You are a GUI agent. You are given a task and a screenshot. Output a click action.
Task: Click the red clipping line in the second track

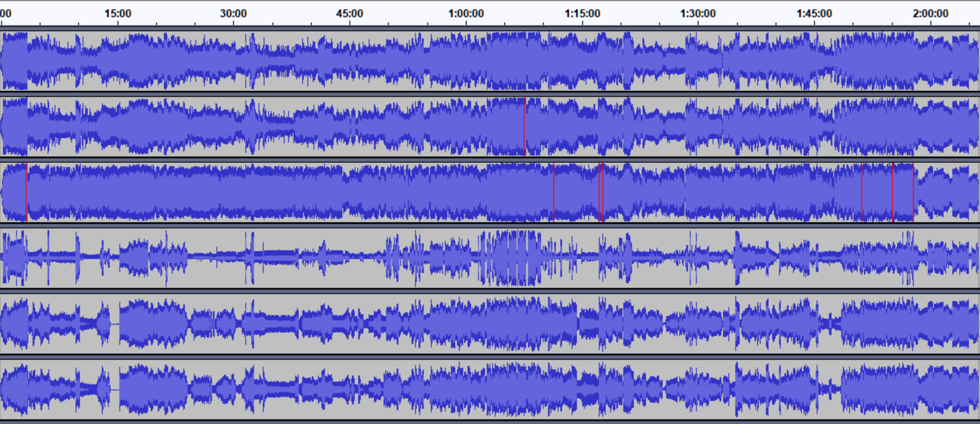point(524,127)
